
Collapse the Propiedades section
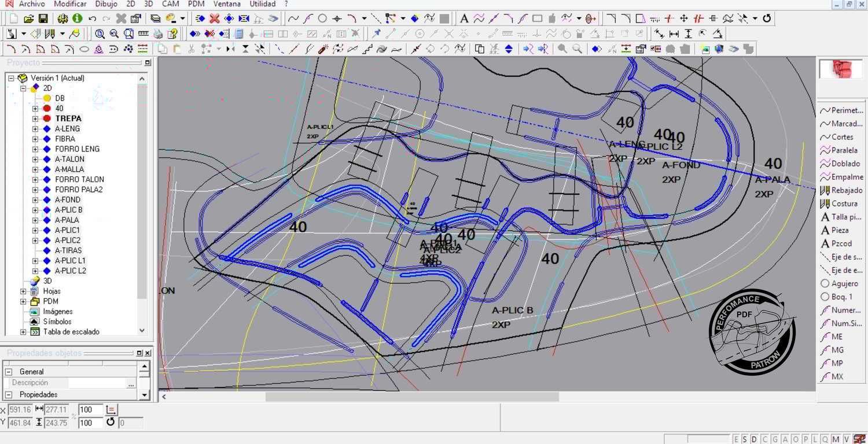pos(9,394)
